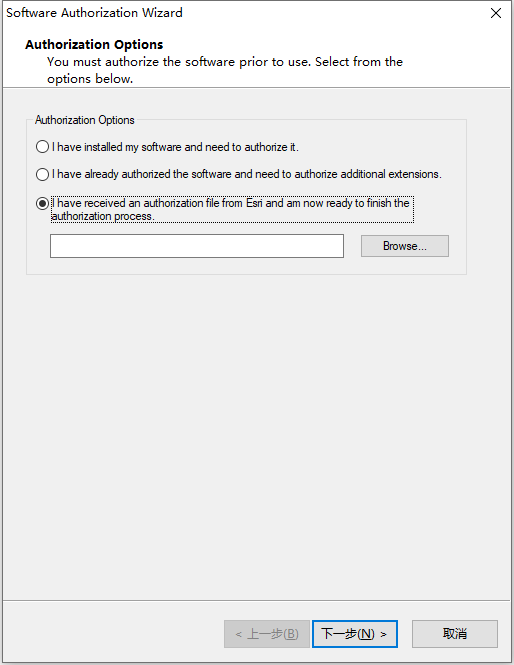The width and height of the screenshot is (514, 665).
Task: Click the 'authorization process.' second line of label
Action: point(103,216)
